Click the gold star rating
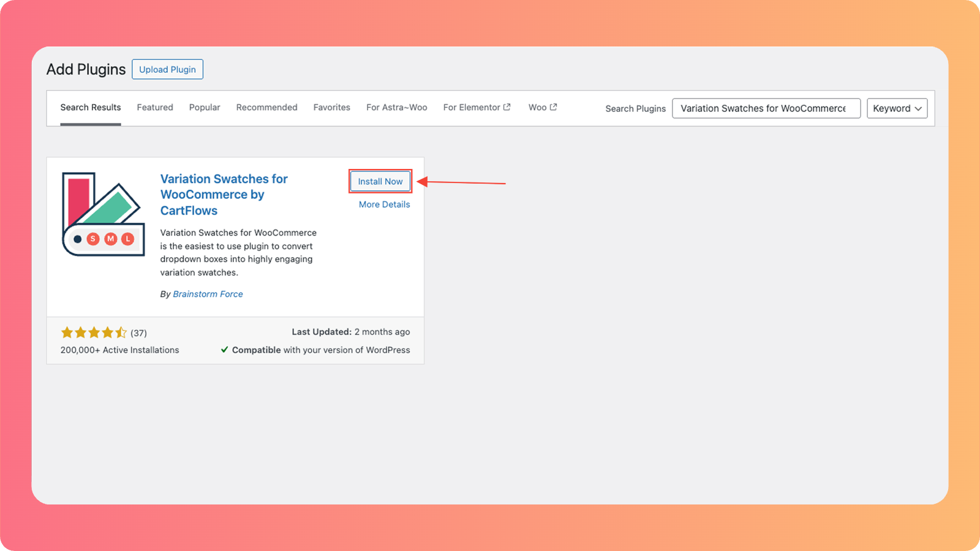 [94, 332]
